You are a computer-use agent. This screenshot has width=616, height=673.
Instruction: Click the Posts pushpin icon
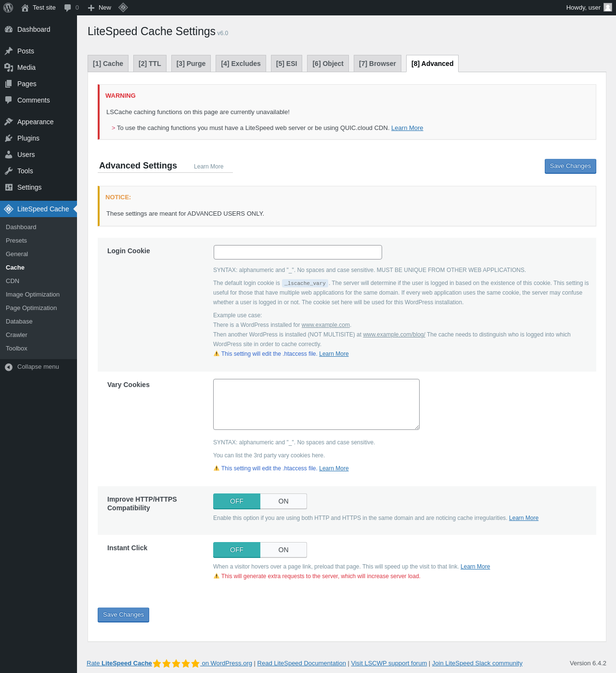point(9,51)
